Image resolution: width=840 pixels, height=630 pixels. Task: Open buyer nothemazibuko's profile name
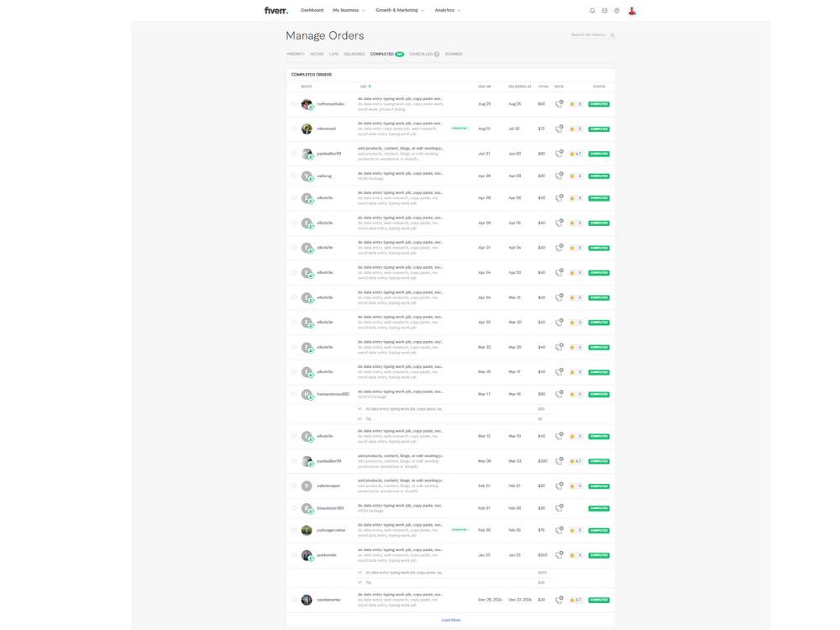[x=330, y=104]
